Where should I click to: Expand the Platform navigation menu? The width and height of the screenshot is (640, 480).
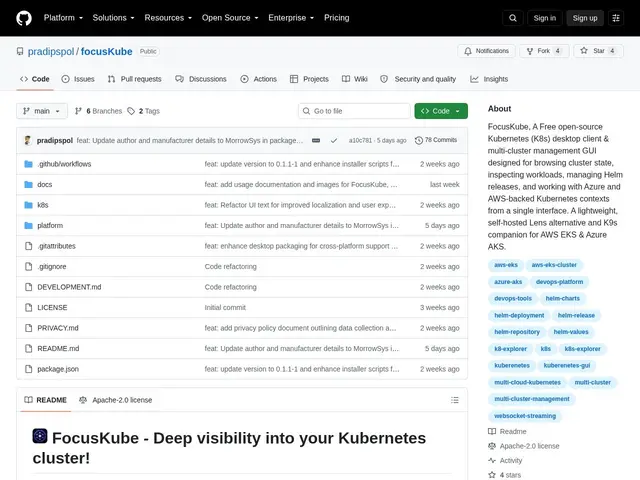(63, 18)
